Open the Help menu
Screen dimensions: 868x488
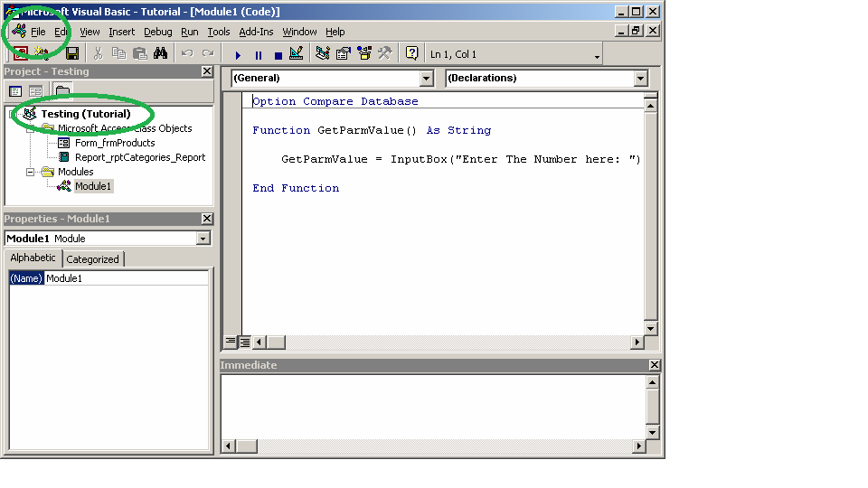click(x=335, y=32)
